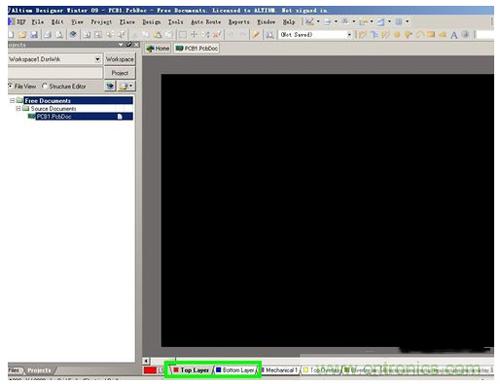Click the red cross deselect toolbar icon
The image size is (500, 384).
217,35
